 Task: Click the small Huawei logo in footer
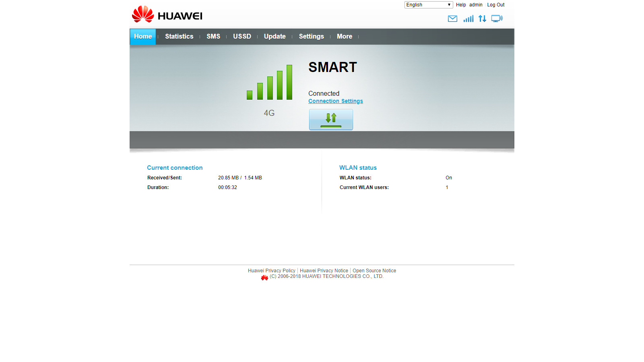pyautogui.click(x=264, y=278)
